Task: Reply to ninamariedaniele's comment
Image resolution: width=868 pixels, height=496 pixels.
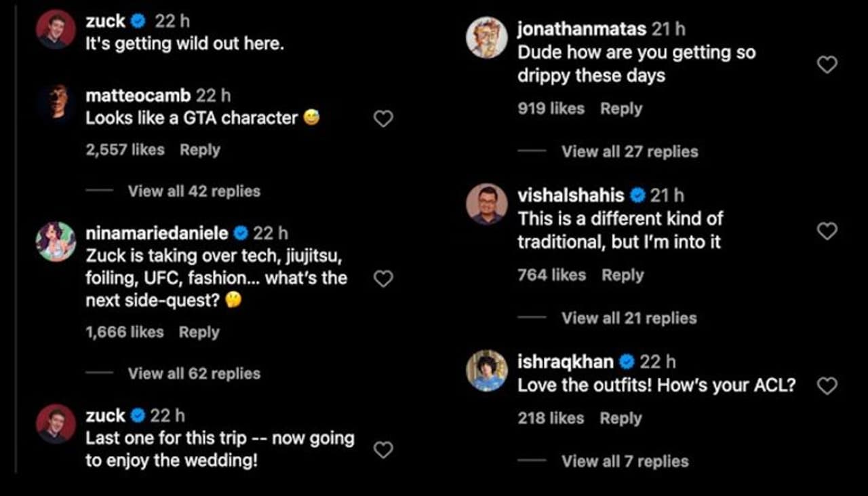Action: click(x=199, y=332)
